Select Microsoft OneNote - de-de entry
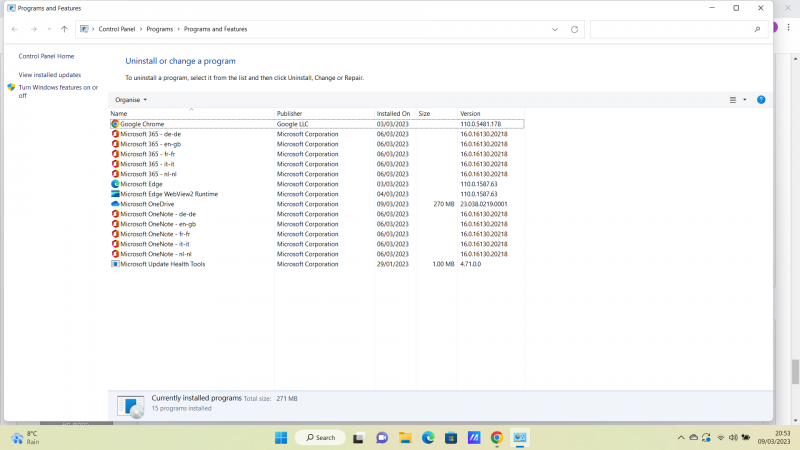800x450 pixels. pyautogui.click(x=317, y=214)
